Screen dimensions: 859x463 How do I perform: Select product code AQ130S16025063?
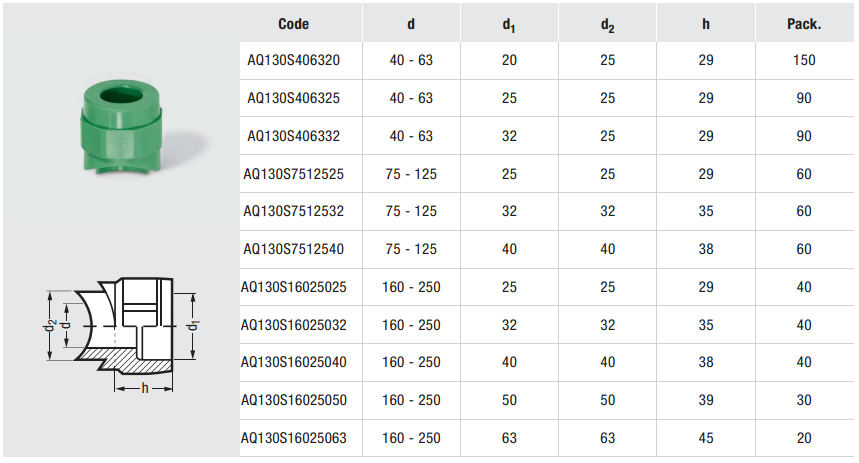click(x=294, y=438)
